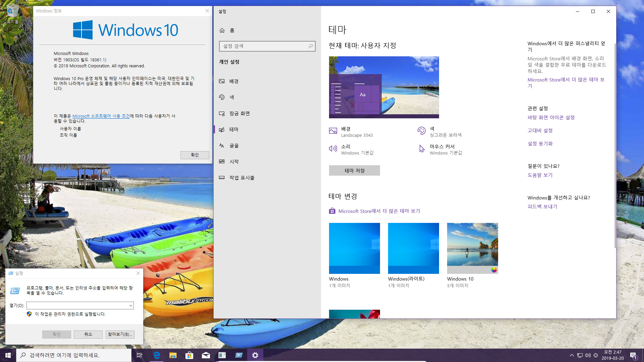The image size is (644, 362).
Task: Open the Run app taskbar icon
Action: 239,355
